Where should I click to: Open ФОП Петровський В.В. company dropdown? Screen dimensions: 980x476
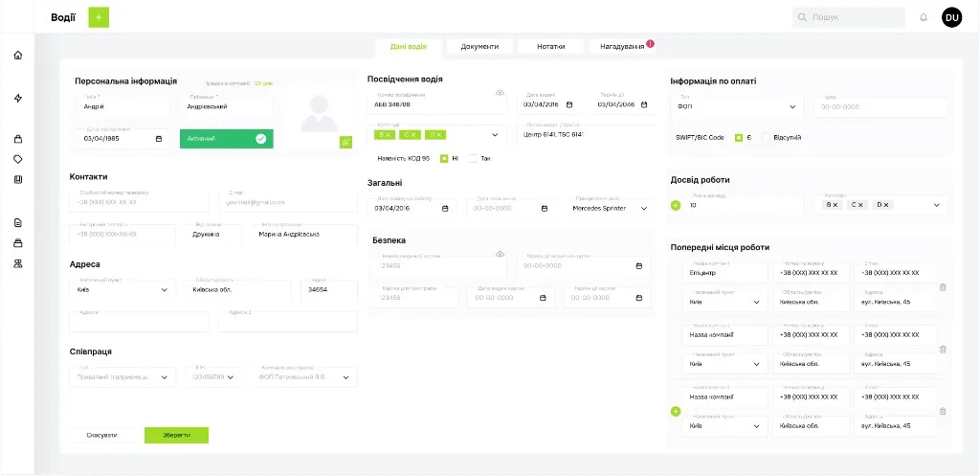345,377
